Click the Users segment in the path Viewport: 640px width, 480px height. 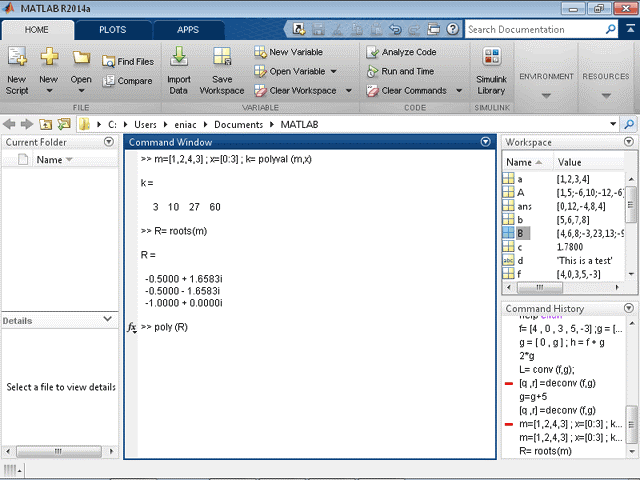pyautogui.click(x=145, y=124)
